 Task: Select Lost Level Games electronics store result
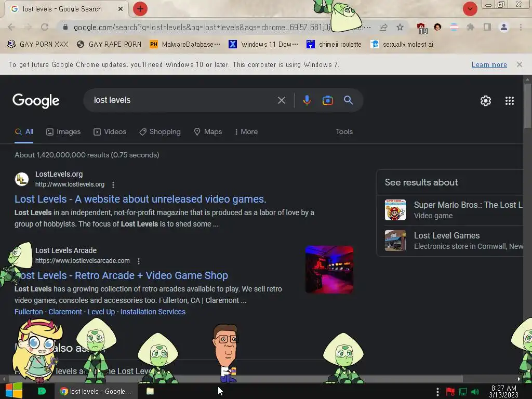[x=450, y=241]
